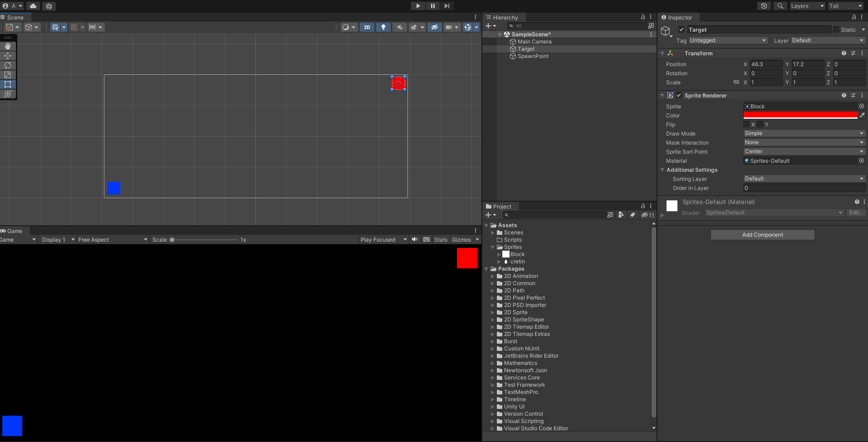This screenshot has width=868, height=442.
Task: Toggle scene lighting with the lightbulb icon
Action: [383, 27]
